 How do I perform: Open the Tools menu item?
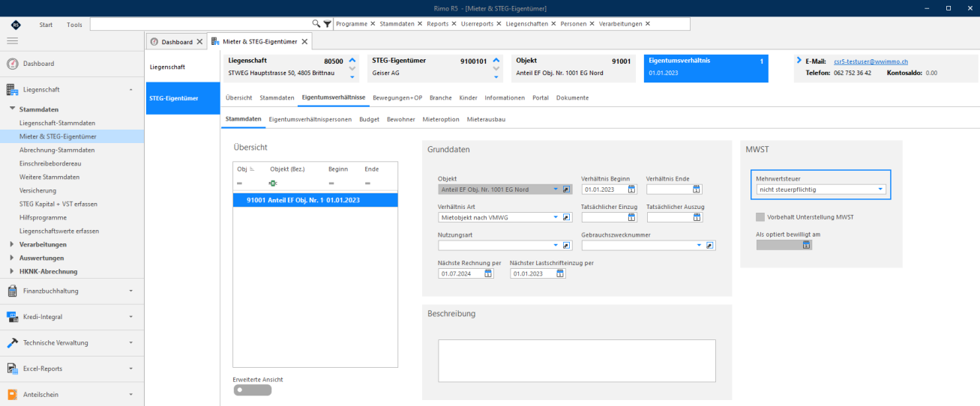point(75,24)
